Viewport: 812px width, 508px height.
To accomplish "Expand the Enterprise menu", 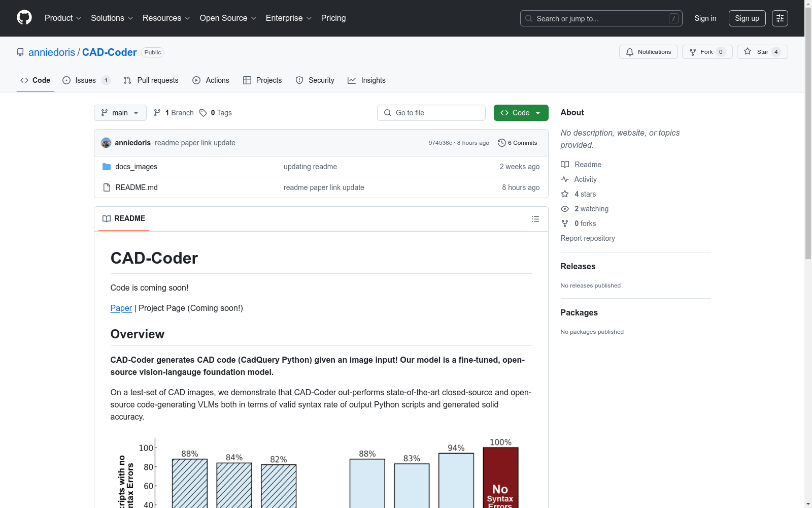I will point(289,18).
